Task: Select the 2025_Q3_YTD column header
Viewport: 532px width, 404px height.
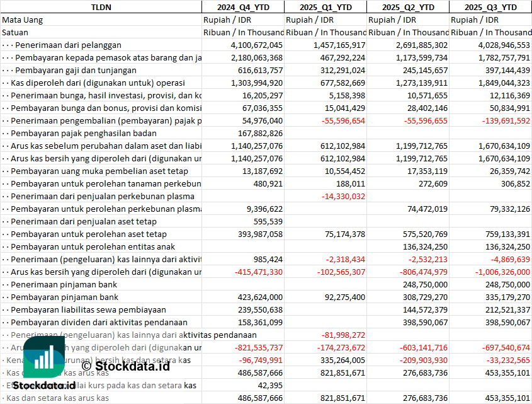Action: 490,7
